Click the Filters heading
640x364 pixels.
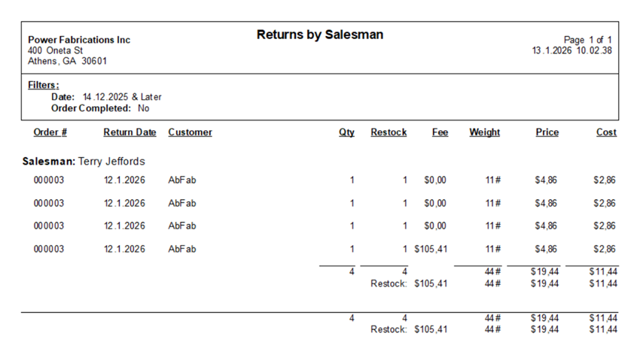tap(43, 85)
